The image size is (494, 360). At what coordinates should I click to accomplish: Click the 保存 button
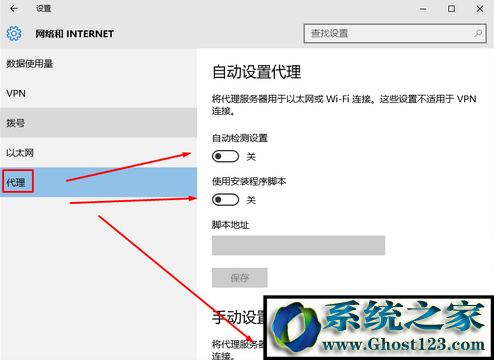coord(240,278)
